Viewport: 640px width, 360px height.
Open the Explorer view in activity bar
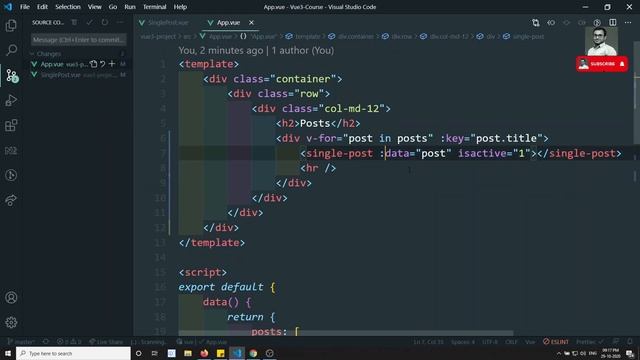click(11, 26)
